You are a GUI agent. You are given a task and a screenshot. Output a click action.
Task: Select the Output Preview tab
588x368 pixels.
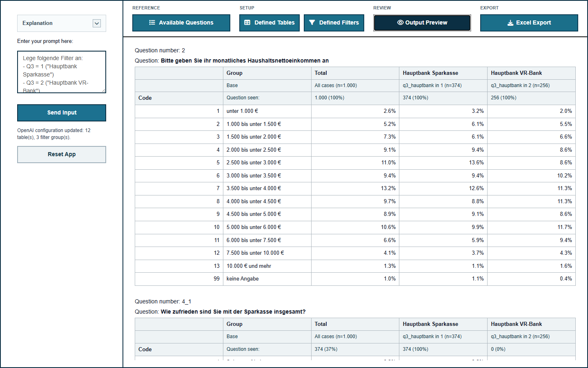tap(422, 23)
